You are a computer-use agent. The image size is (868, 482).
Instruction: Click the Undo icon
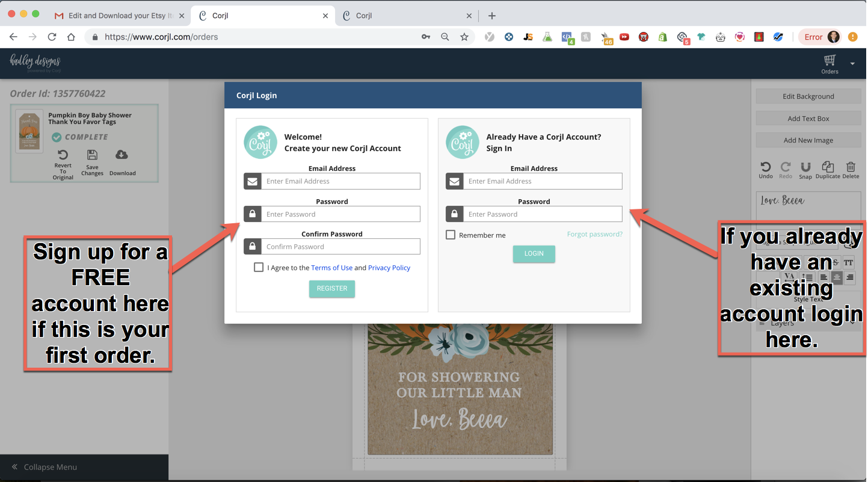coord(765,167)
